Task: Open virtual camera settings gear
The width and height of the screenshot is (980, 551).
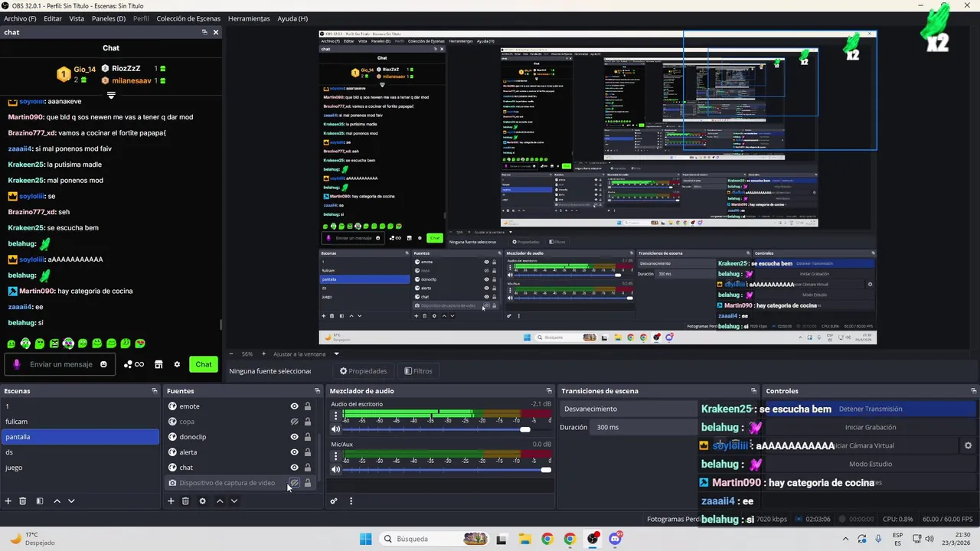Action: tap(968, 445)
